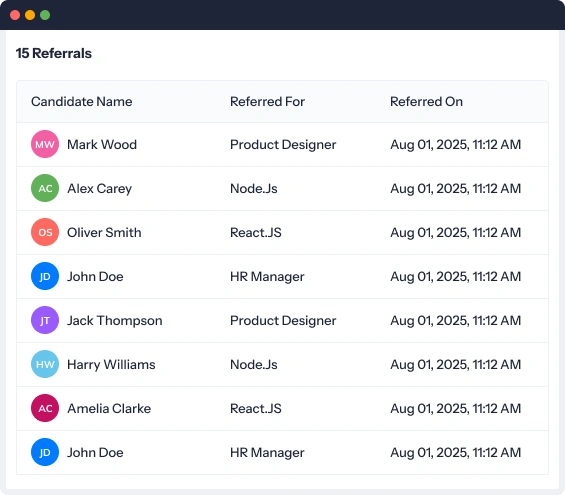Click Node.Js in Alex Carey's row
565x495 pixels.
[254, 188]
